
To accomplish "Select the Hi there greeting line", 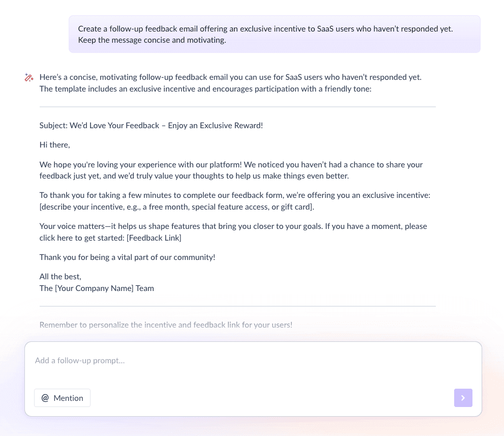I will [x=54, y=144].
